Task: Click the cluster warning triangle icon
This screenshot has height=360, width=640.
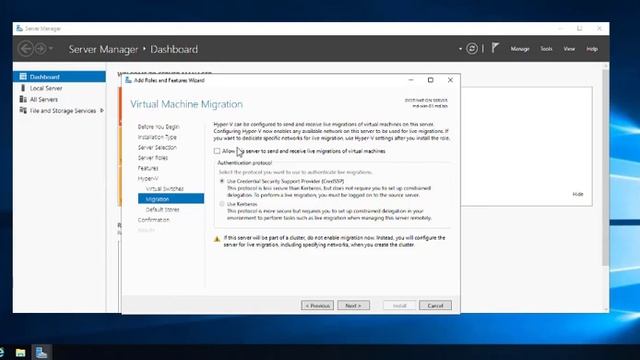Action: 217,239
